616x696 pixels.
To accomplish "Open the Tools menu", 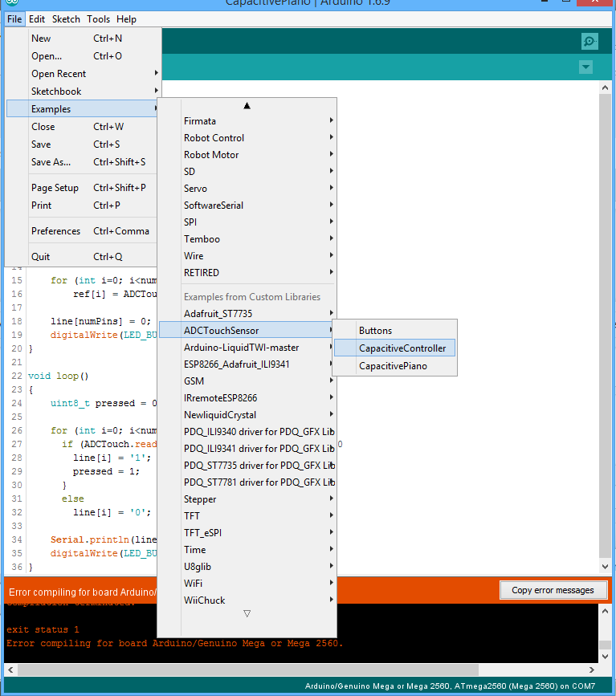I will click(98, 19).
